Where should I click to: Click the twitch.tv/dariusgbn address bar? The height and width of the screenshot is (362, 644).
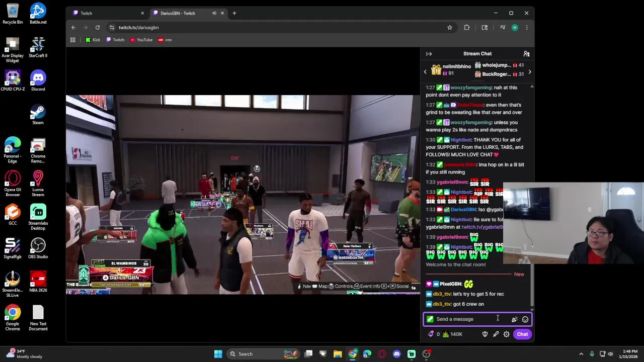(282, 28)
